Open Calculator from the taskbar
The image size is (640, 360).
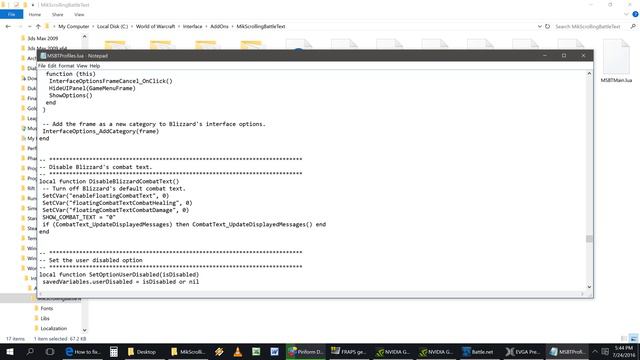tap(113, 351)
